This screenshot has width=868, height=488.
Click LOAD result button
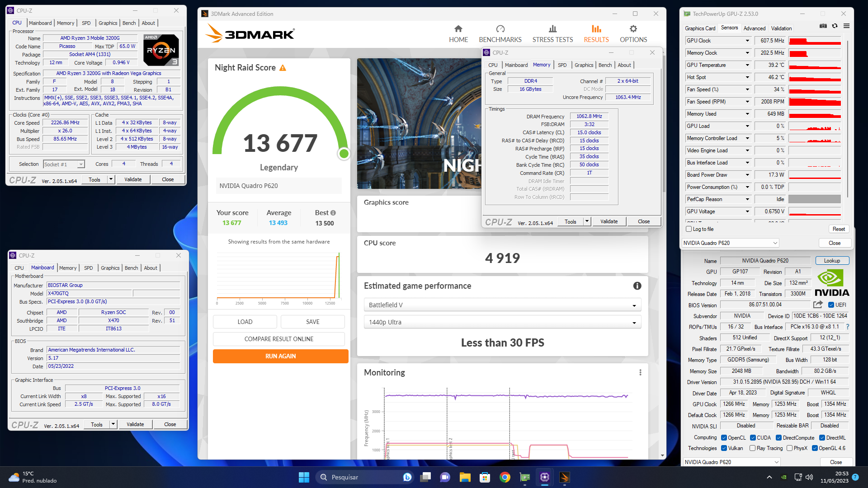click(x=245, y=322)
